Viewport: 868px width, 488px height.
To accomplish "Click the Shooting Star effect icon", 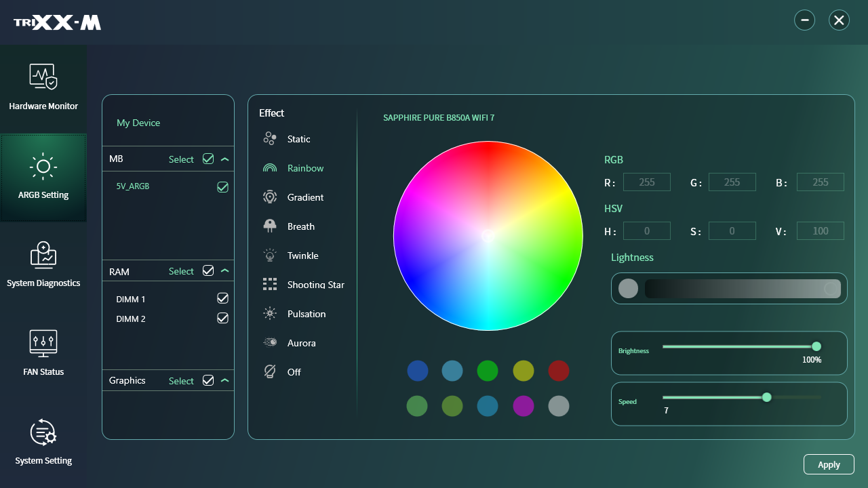I will click(270, 285).
